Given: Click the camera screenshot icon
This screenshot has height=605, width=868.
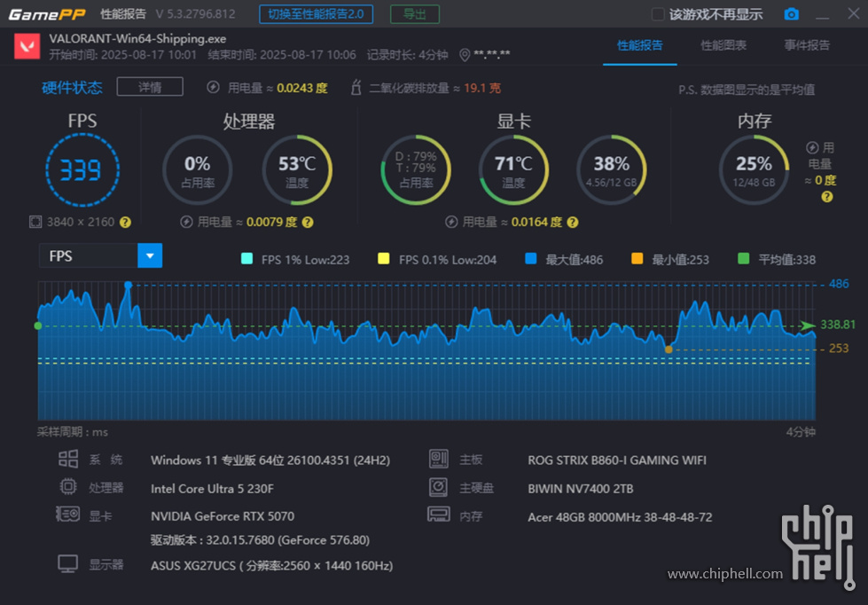Looking at the screenshot, I should point(792,14).
